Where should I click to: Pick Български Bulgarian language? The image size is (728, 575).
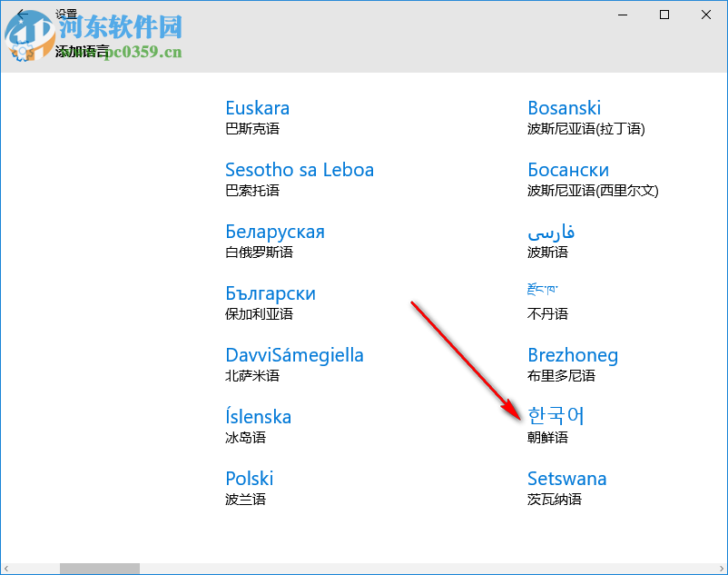click(271, 302)
